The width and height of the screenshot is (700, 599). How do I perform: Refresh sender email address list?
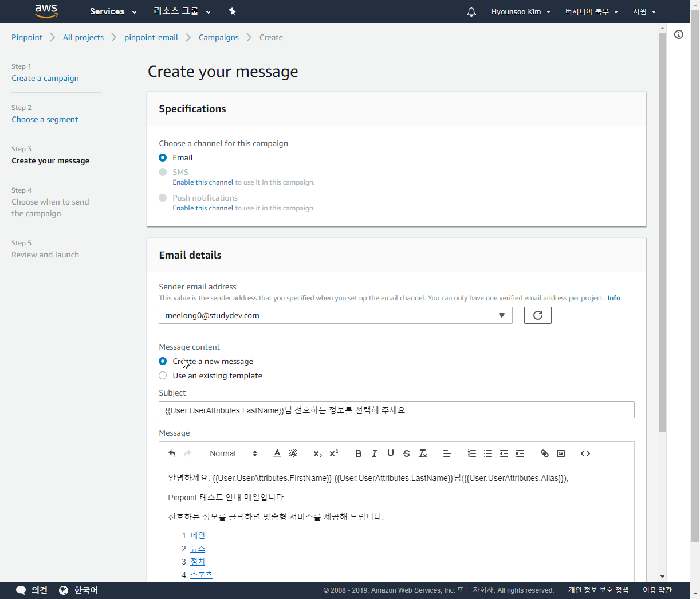[538, 315]
